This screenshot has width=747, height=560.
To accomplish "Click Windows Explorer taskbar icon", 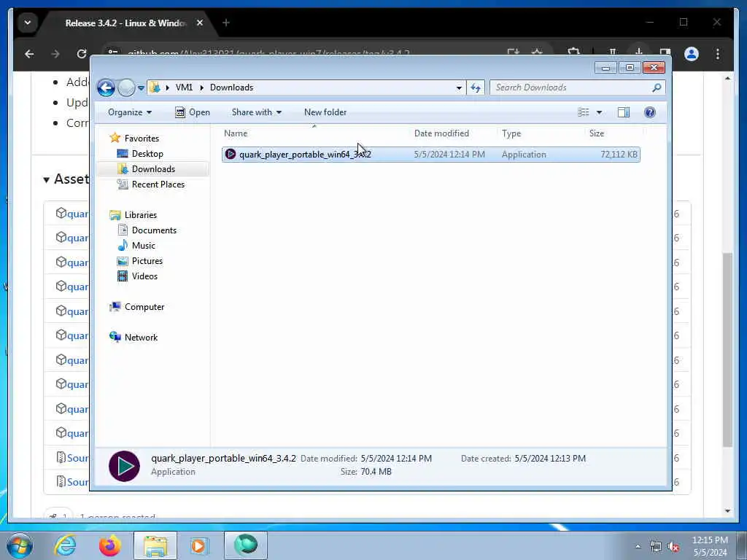I will pos(155,545).
